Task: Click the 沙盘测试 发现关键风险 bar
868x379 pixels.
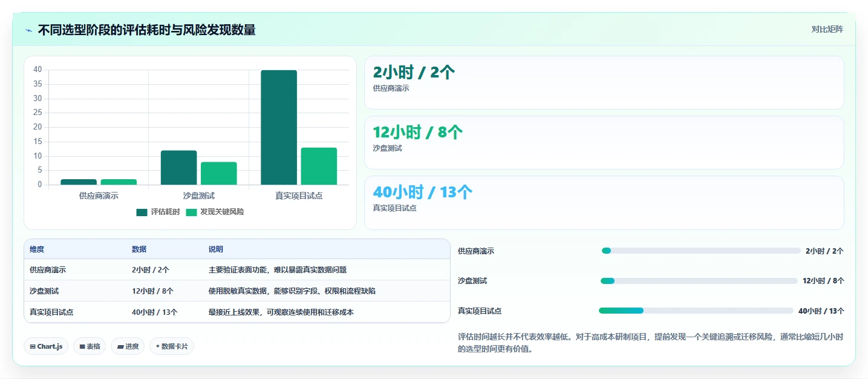Action: click(219, 173)
